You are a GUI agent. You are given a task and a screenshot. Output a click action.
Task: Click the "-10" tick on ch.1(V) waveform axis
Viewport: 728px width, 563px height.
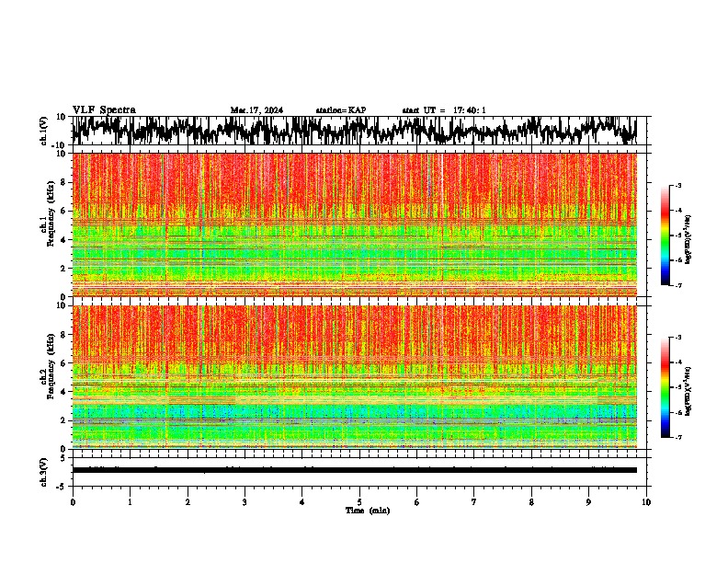pyautogui.click(x=60, y=145)
